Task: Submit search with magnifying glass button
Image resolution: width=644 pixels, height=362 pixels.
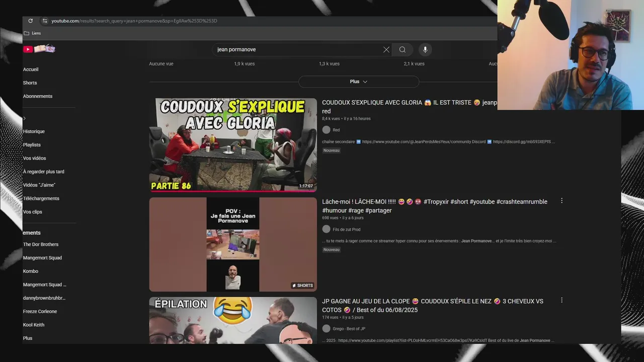Action: pos(403,49)
